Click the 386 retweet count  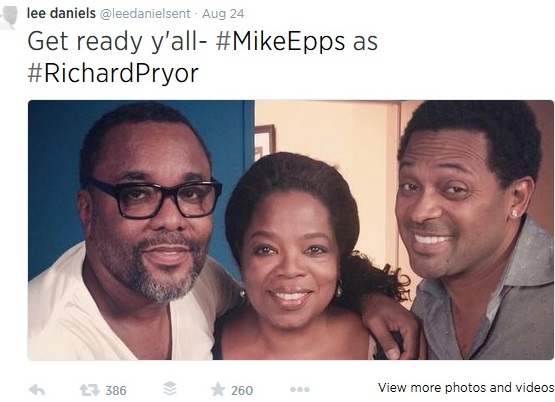point(116,391)
